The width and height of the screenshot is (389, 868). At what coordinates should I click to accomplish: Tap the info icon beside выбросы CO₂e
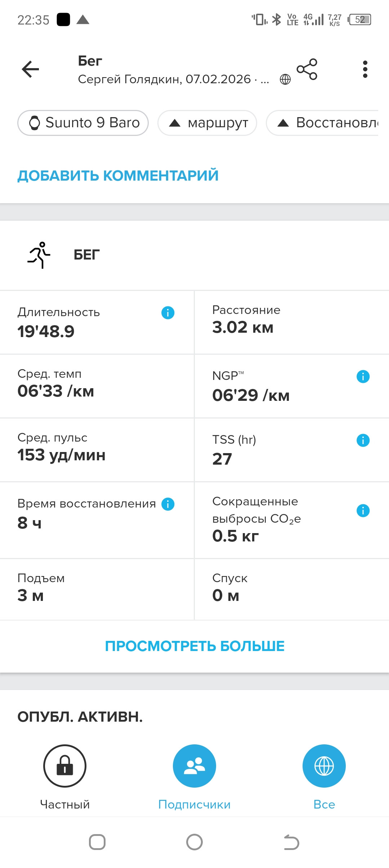coord(363,510)
